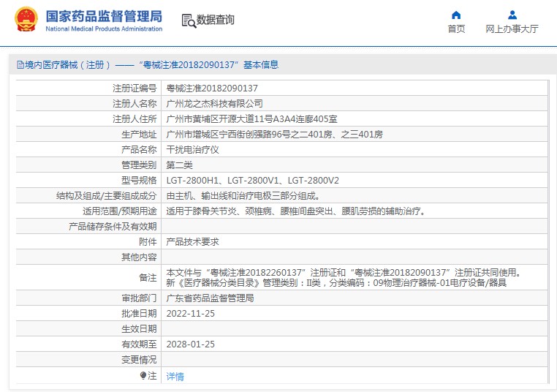Click the 其他内容 label
557x392 pixels.
tap(139, 257)
